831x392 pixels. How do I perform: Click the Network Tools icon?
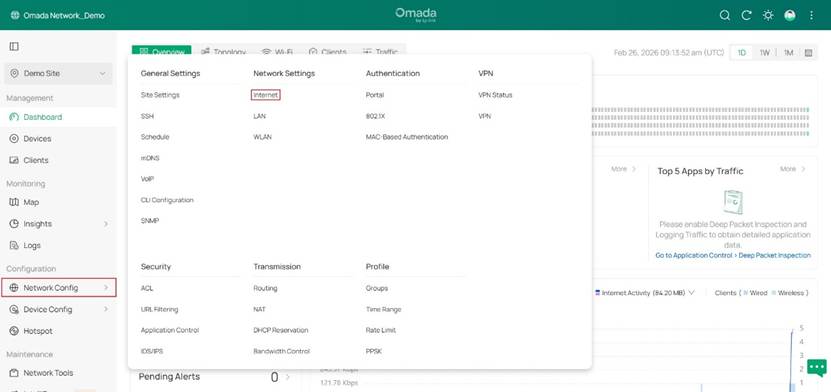coord(14,373)
